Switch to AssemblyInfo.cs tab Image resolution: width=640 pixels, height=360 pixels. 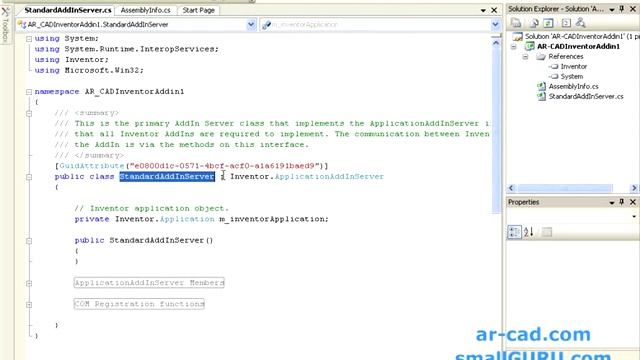pos(146,10)
